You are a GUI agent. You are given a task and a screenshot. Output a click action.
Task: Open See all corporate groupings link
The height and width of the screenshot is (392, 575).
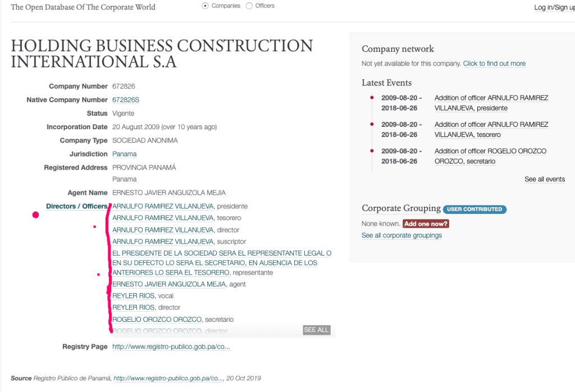401,235
